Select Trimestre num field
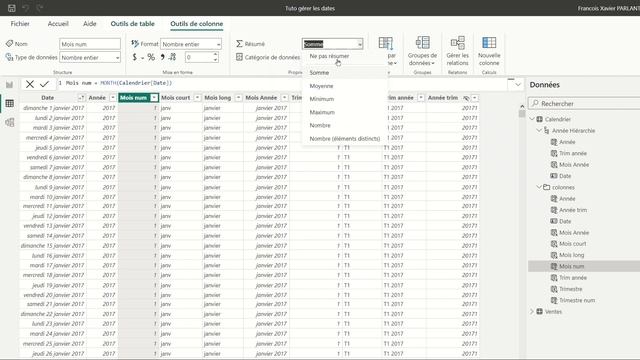Viewport: 640px width, 360px height. [x=577, y=300]
